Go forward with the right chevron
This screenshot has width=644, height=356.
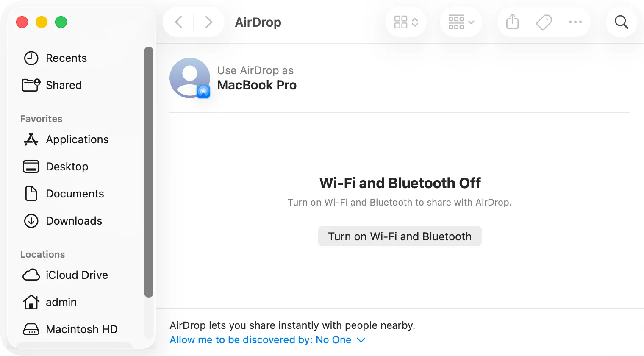pos(208,22)
